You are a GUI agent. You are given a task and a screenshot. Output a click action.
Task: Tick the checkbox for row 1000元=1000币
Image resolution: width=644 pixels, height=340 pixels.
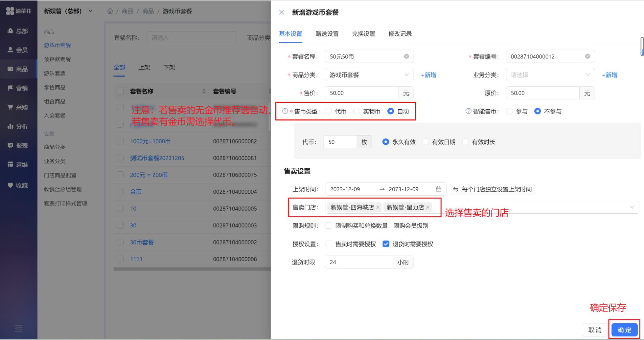click(120, 141)
